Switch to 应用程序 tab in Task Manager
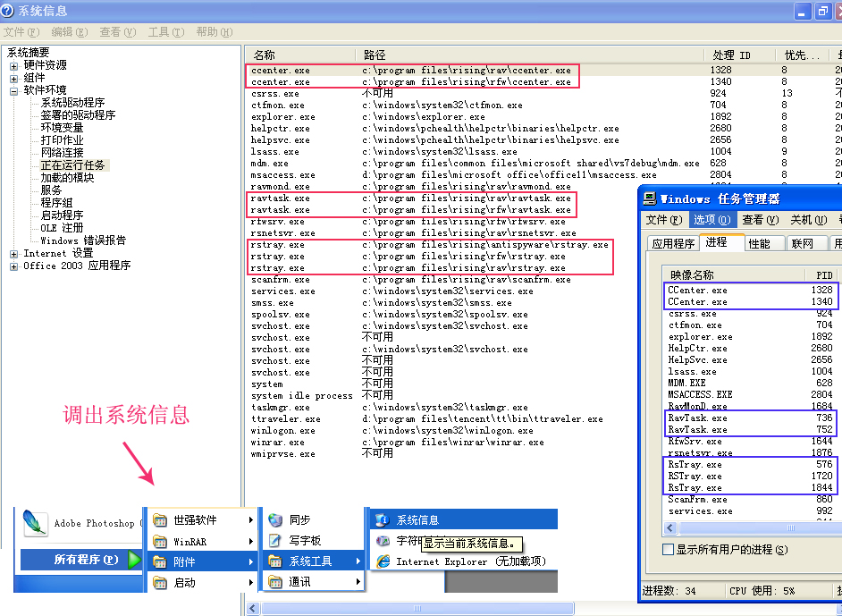The height and width of the screenshot is (616, 842). click(673, 244)
